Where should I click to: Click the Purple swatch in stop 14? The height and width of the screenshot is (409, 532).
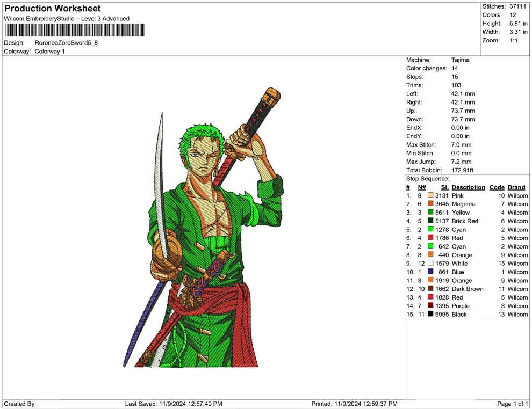430,306
